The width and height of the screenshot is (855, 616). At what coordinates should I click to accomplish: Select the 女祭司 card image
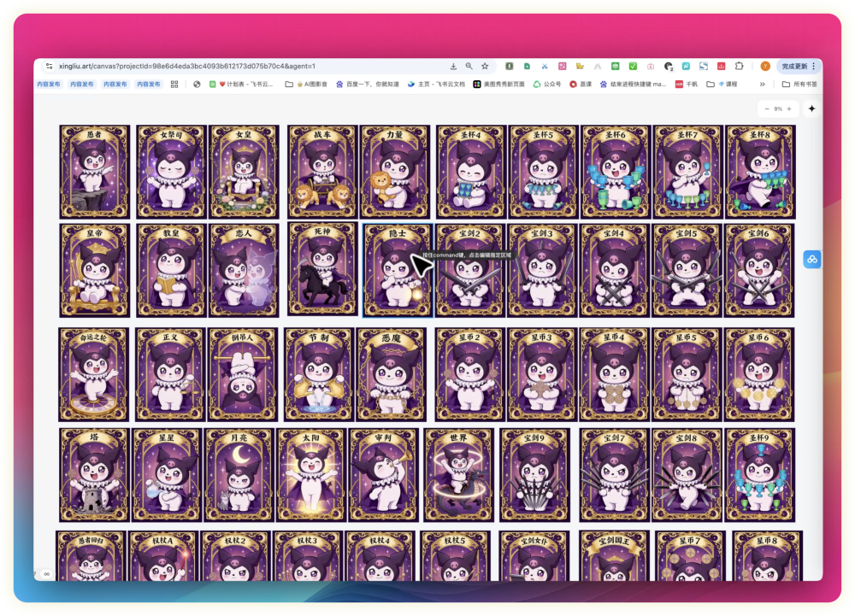[171, 172]
